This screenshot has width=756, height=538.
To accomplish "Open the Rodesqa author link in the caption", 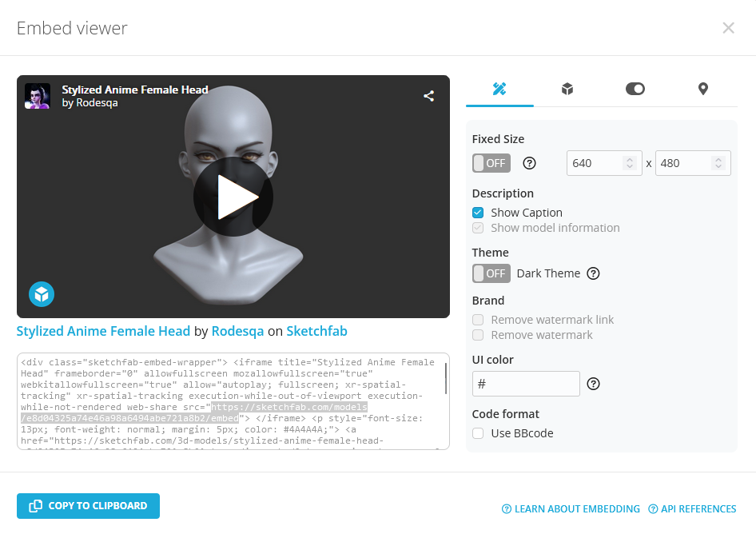I will [237, 331].
